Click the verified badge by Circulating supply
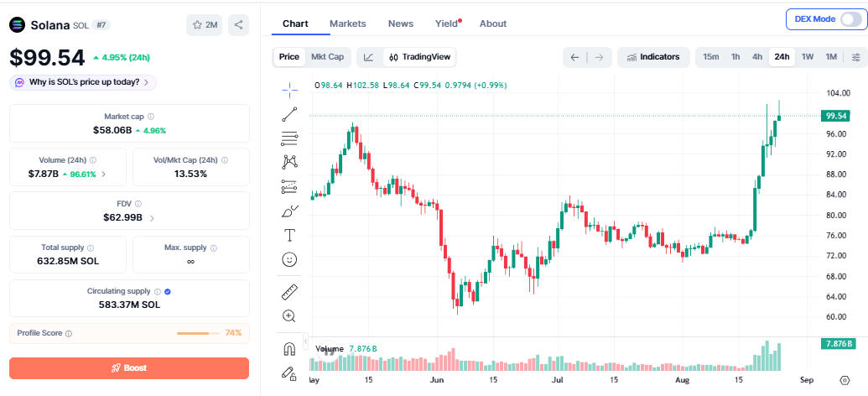 click(168, 291)
